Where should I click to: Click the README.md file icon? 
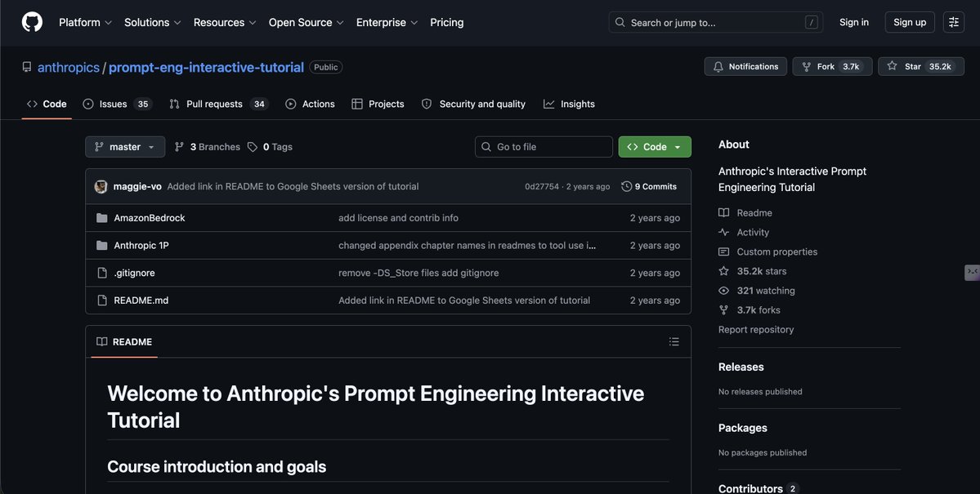coord(102,300)
